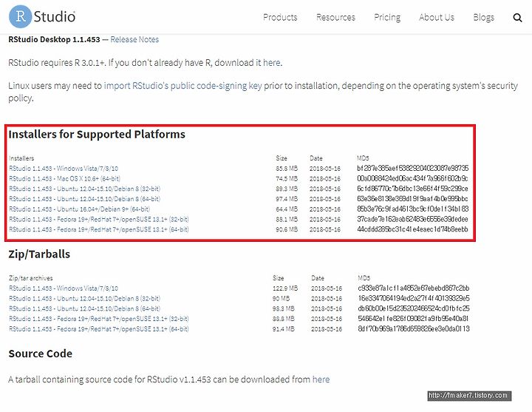Viewport: 532px width, 412px height.
Task: Click the Installers column header
Action: click(x=21, y=158)
